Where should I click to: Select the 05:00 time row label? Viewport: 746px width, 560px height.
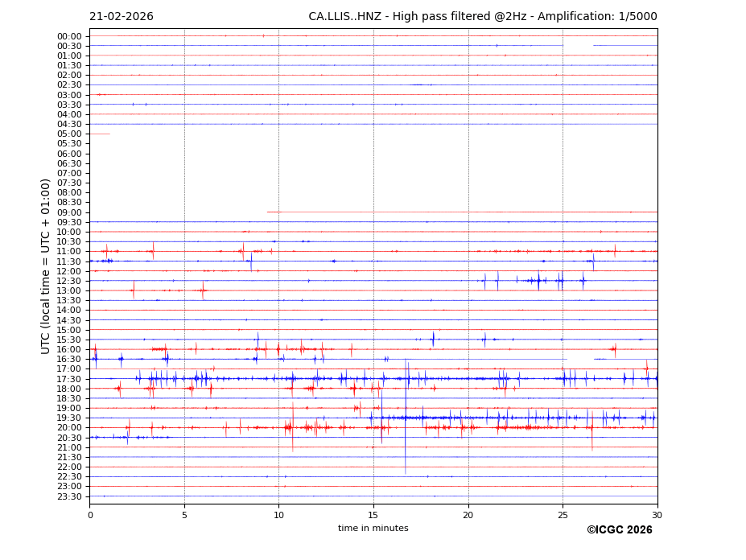pyautogui.click(x=69, y=134)
